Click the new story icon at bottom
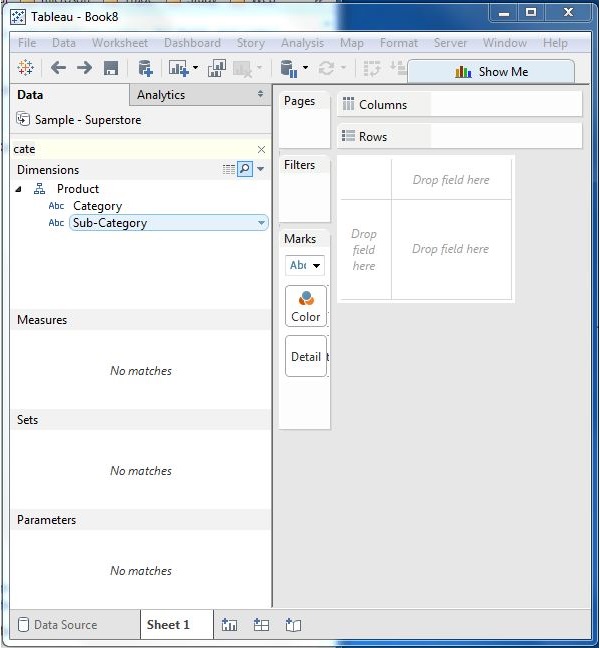This screenshot has height=648, width=600. 293,625
